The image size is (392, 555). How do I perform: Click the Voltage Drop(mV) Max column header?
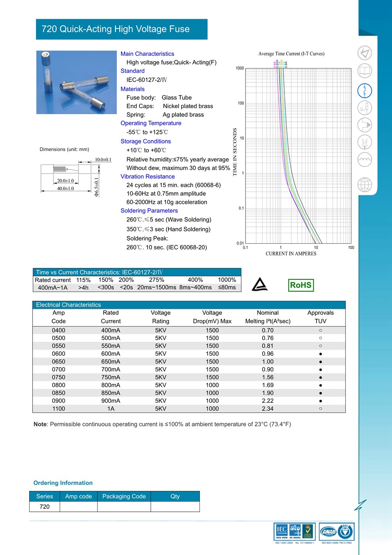pos(212,317)
